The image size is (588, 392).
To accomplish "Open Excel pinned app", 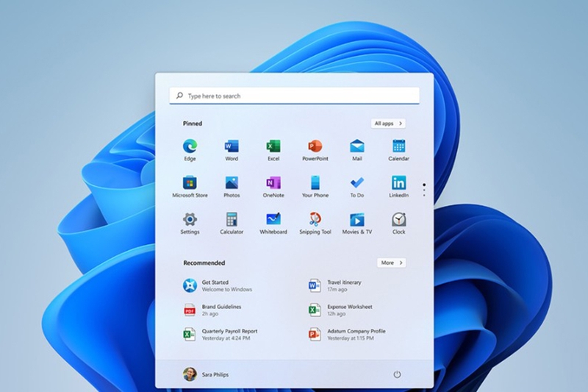I will tap(273, 150).
